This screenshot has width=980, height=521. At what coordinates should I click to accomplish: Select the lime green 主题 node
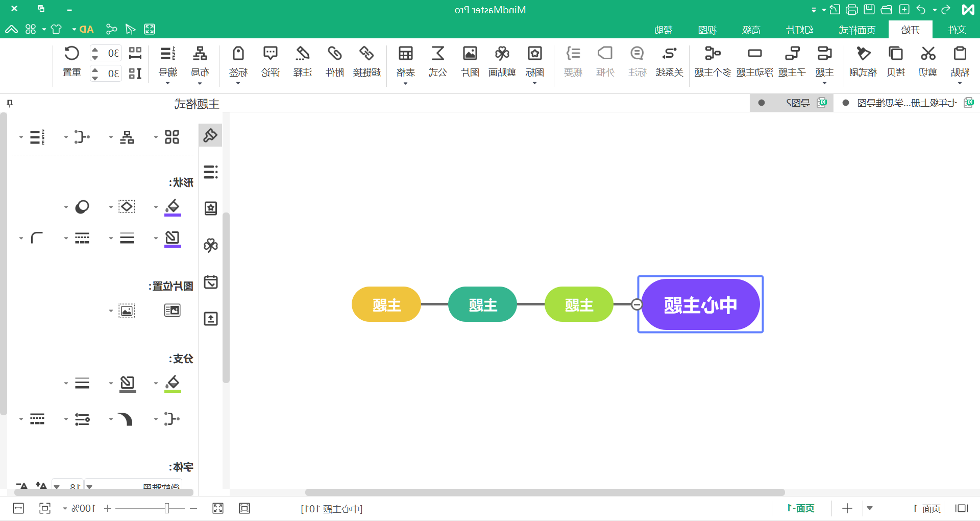coord(579,304)
